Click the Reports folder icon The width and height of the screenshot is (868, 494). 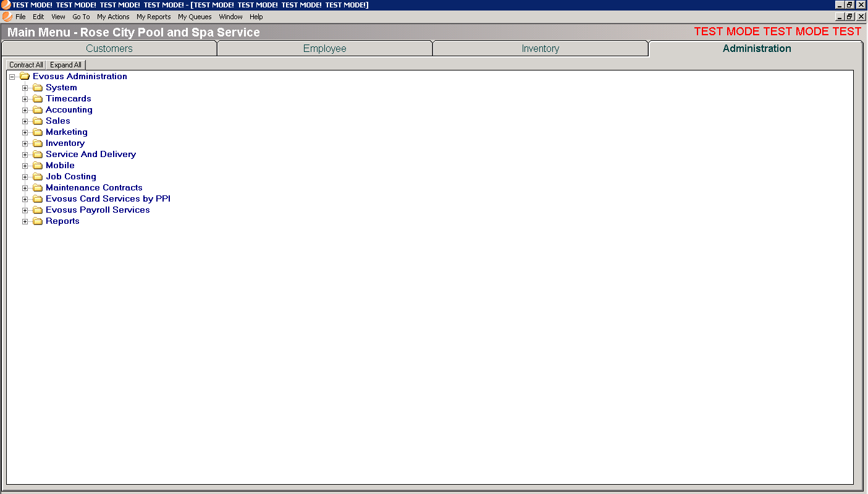pyautogui.click(x=38, y=221)
